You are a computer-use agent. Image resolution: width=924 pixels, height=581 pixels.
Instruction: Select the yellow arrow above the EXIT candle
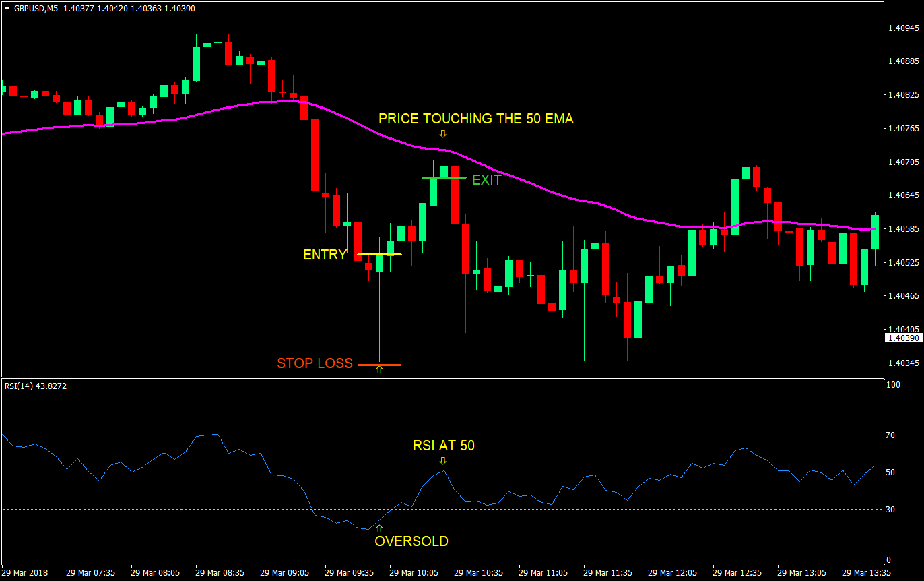point(443,135)
